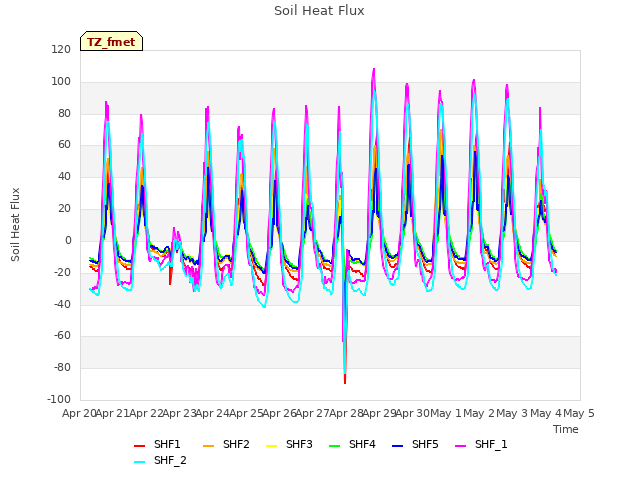Click the Apr 25 x-axis tick label
The height and width of the screenshot is (480, 640).
pos(246,413)
